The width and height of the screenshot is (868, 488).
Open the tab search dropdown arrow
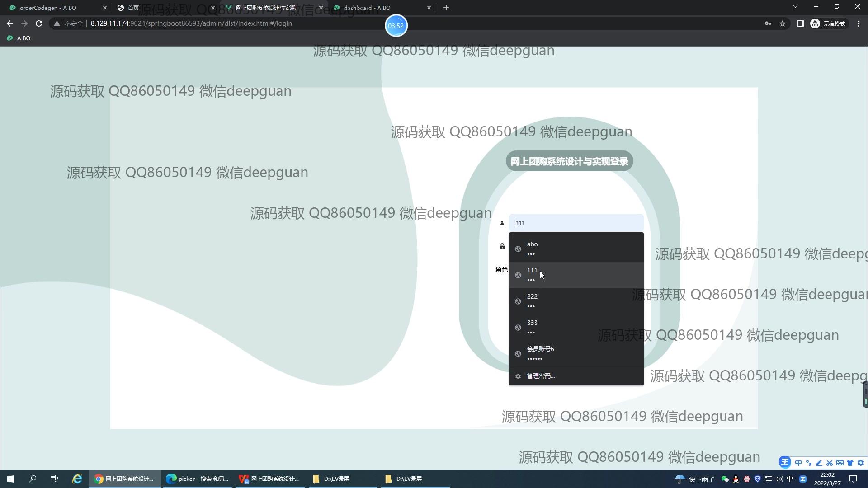[795, 7]
